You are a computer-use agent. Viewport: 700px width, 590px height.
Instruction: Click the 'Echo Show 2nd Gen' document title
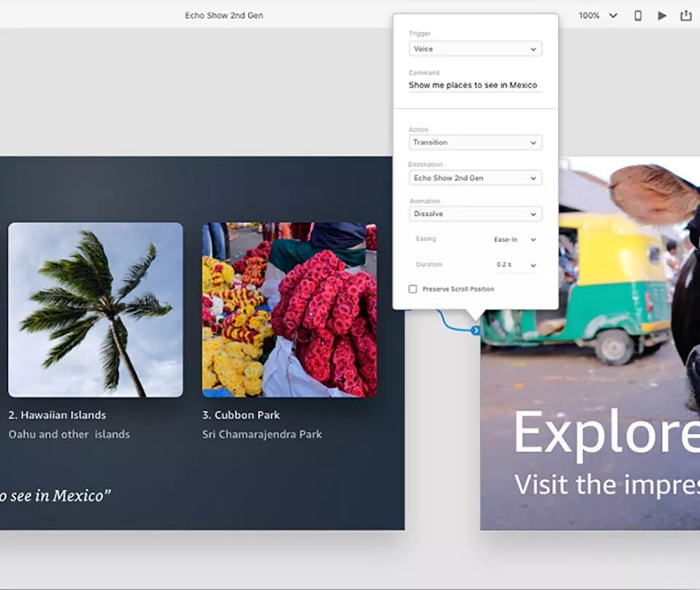point(224,15)
